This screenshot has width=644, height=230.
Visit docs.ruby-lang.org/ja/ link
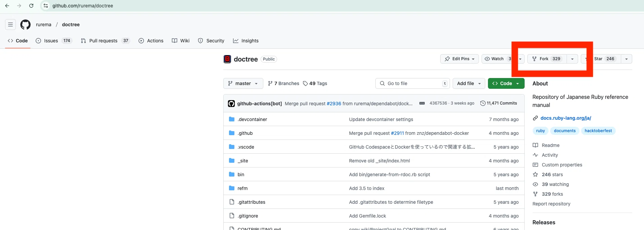566,118
